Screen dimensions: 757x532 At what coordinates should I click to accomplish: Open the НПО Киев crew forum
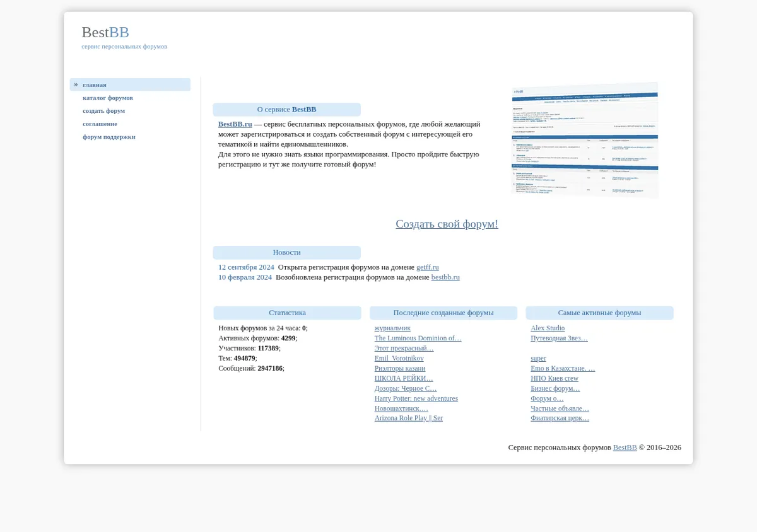click(555, 378)
